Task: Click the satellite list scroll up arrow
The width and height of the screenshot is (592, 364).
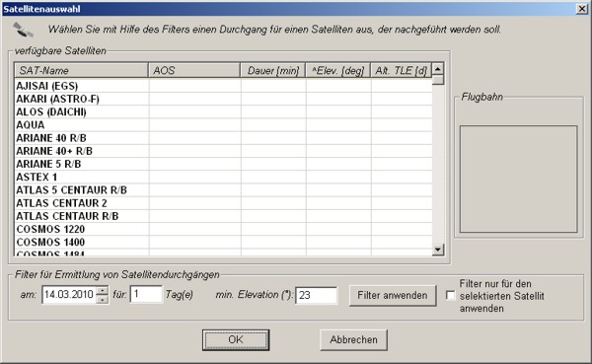Action: pos(437,69)
